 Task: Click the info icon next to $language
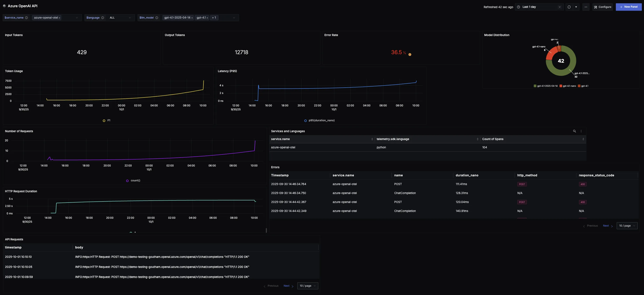(x=103, y=18)
